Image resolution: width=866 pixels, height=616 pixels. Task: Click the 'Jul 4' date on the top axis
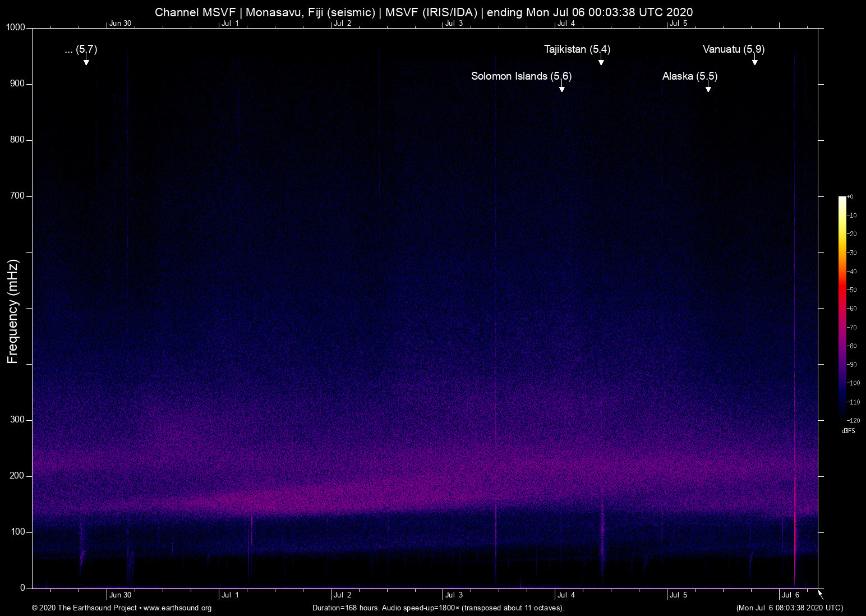566,23
